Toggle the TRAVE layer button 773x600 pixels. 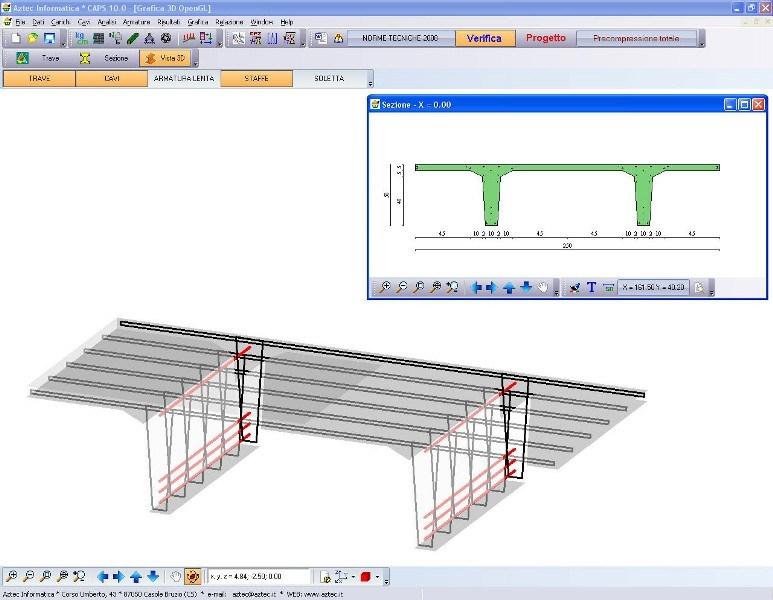[39, 78]
